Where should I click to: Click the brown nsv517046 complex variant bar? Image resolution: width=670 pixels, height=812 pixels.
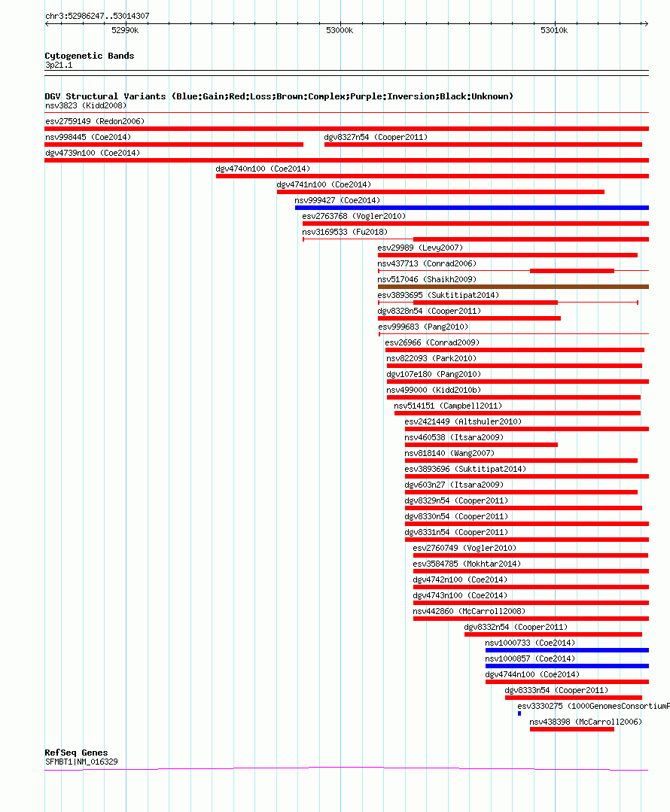pos(513,287)
